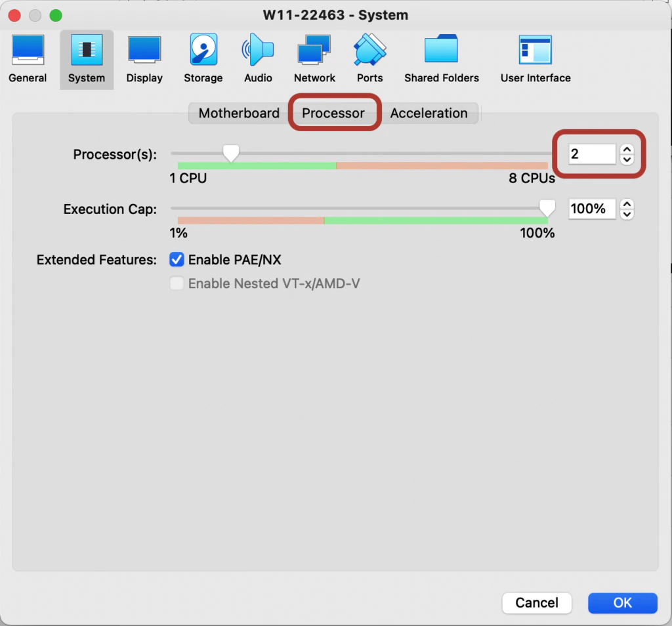Select the System settings icon
This screenshot has width=672, height=626.
pos(87,58)
